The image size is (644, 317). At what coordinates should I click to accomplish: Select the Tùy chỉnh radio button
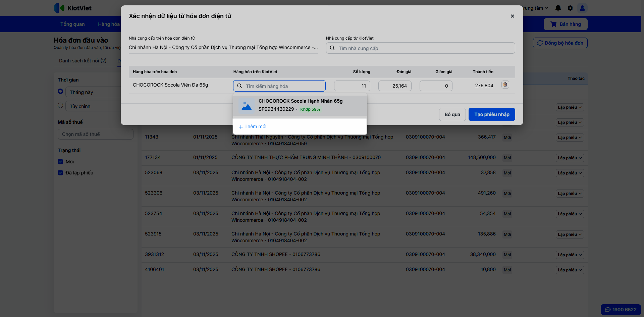[60, 105]
